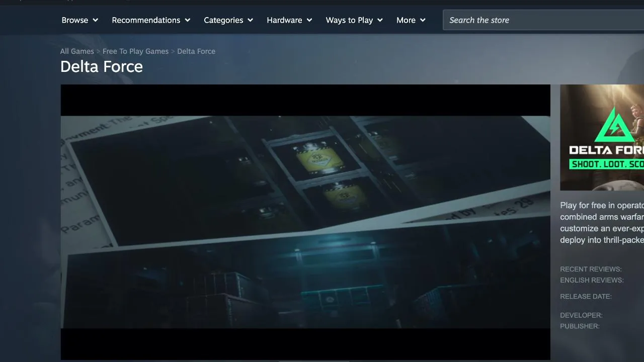
Task: Expand the Hardware dropdown
Action: tap(289, 20)
